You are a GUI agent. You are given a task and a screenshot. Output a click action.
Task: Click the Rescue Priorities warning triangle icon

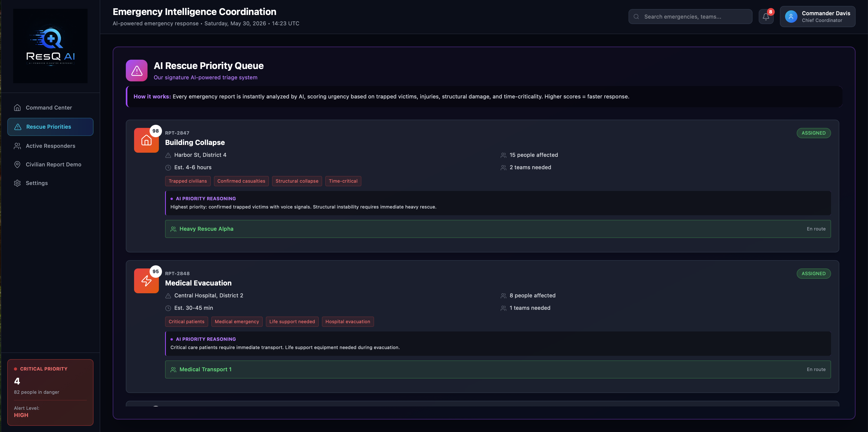coord(18,127)
